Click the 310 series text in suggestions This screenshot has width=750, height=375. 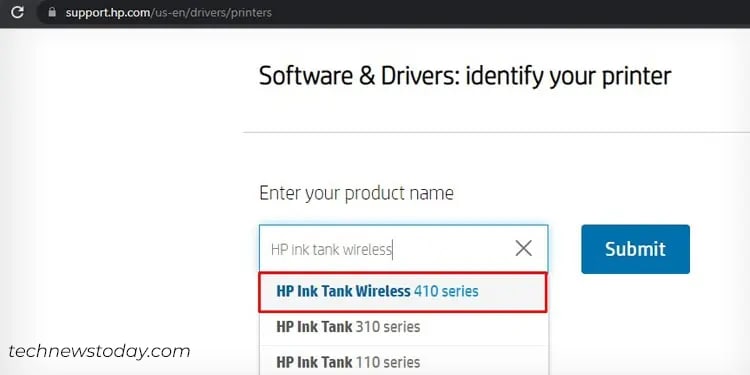(387, 327)
